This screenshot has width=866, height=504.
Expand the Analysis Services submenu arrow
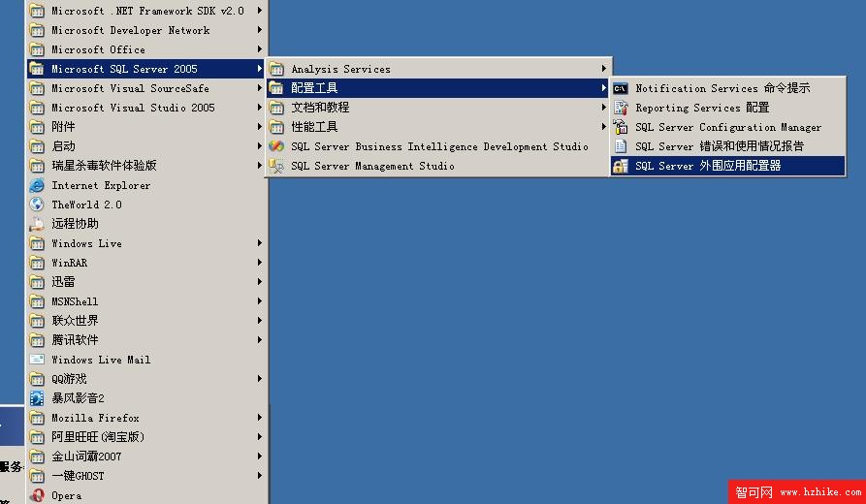pyautogui.click(x=603, y=69)
